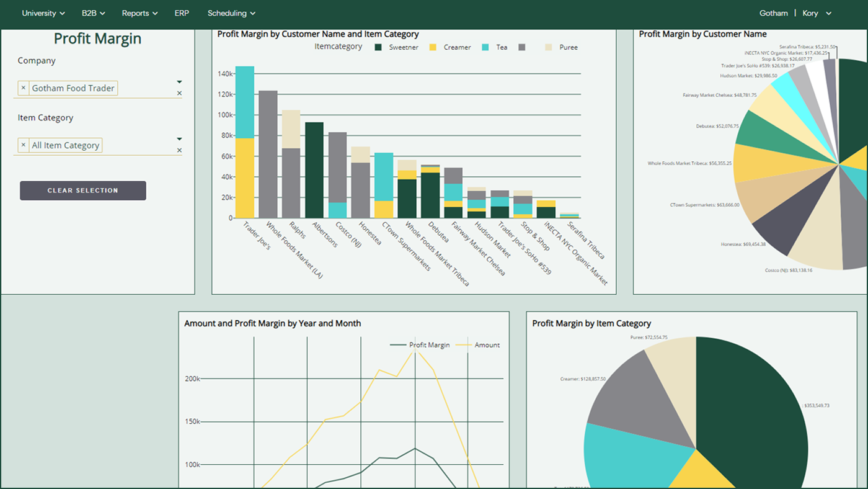Click the 'Albertsons' x-axis label
This screenshot has width=868, height=489.
coord(325,235)
